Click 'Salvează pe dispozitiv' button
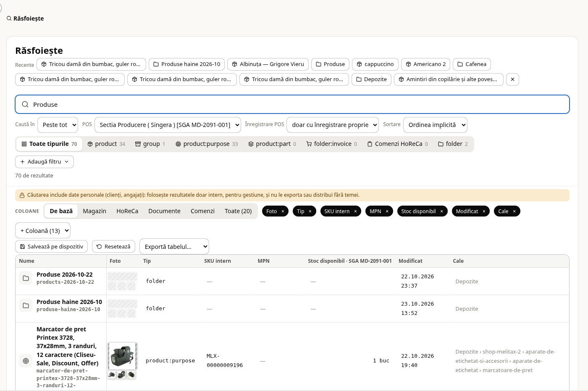Image resolution: width=588 pixels, height=391 pixels. click(x=51, y=247)
